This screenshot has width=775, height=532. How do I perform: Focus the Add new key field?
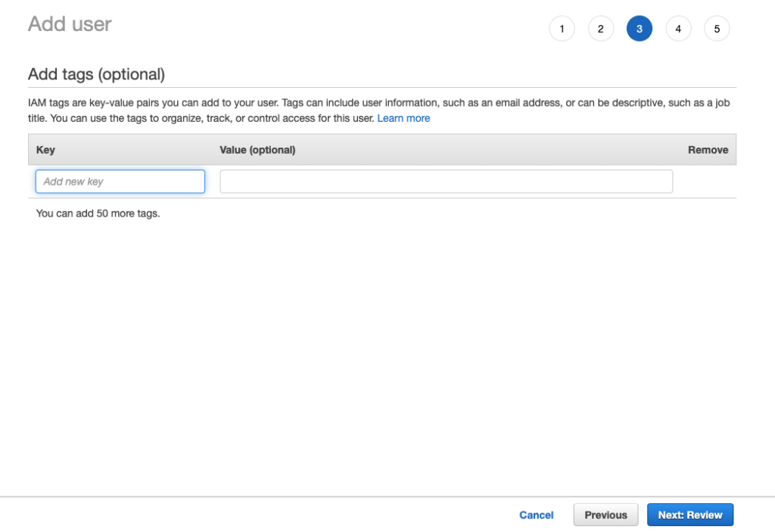(120, 182)
